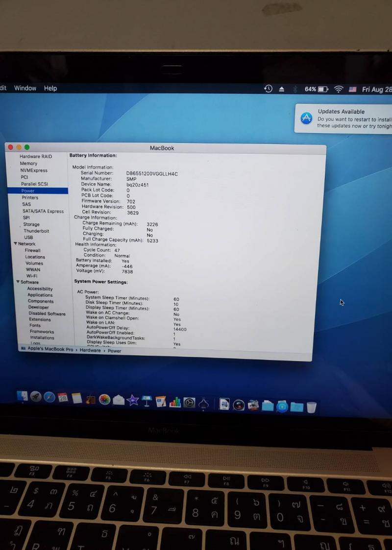Screen dimensions: 392x550
Task: Collapse the Network sidebar section
Action: click(16, 243)
